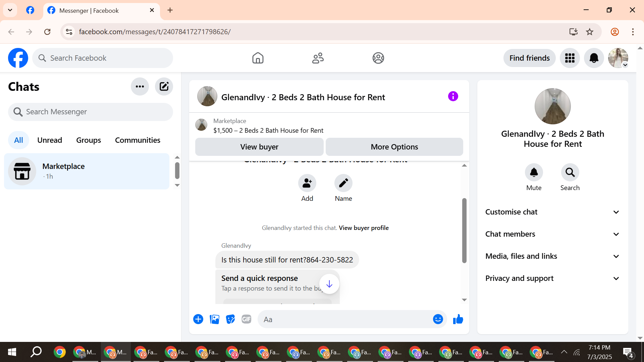Click the conversation scrollbar thumb
Screen dimensions: 644x362
[x=464, y=231]
